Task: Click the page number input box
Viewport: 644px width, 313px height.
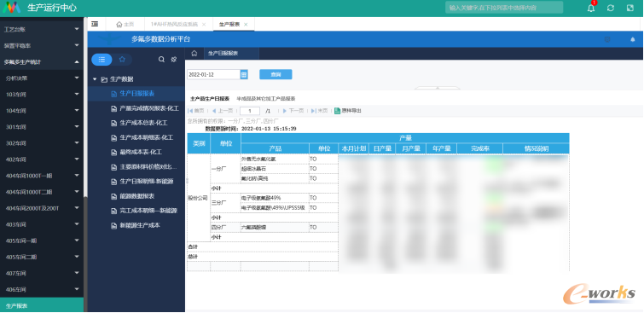Action: (250, 111)
